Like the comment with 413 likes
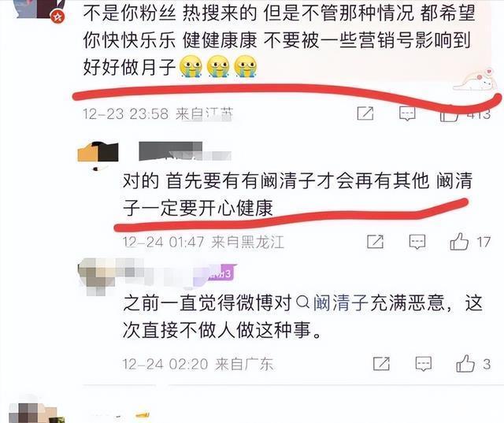504x423 pixels. pos(449,113)
